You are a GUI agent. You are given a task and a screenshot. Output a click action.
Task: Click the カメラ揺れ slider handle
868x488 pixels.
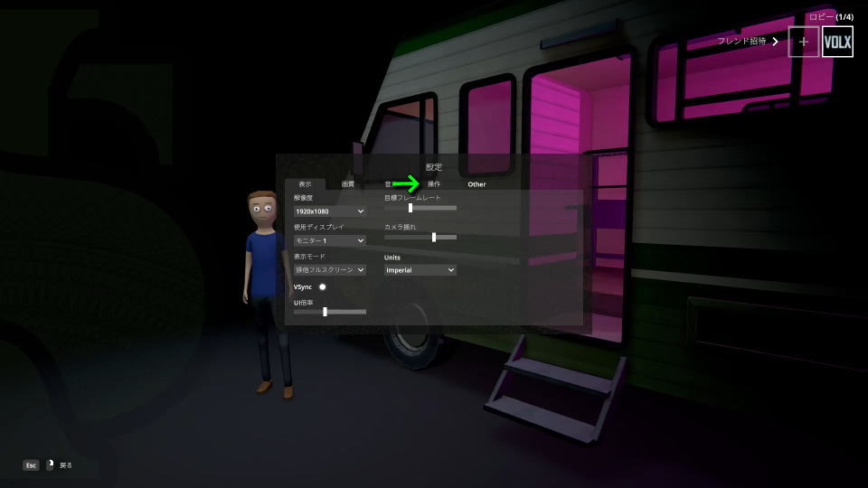434,237
